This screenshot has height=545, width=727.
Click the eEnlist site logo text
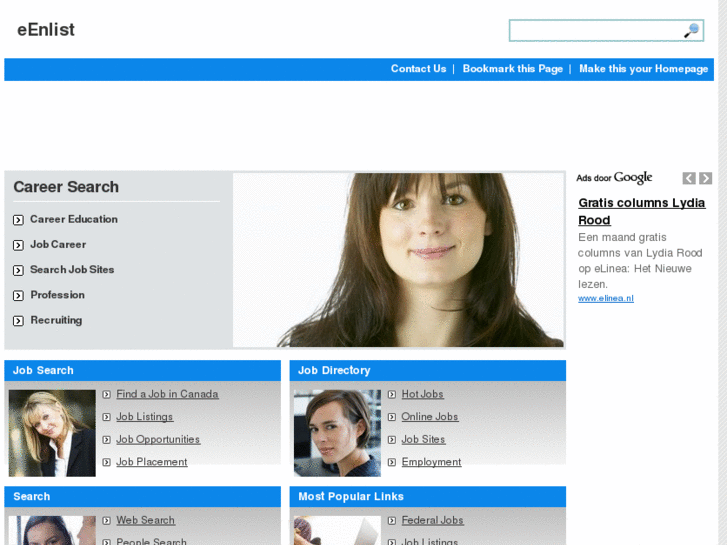click(45, 30)
